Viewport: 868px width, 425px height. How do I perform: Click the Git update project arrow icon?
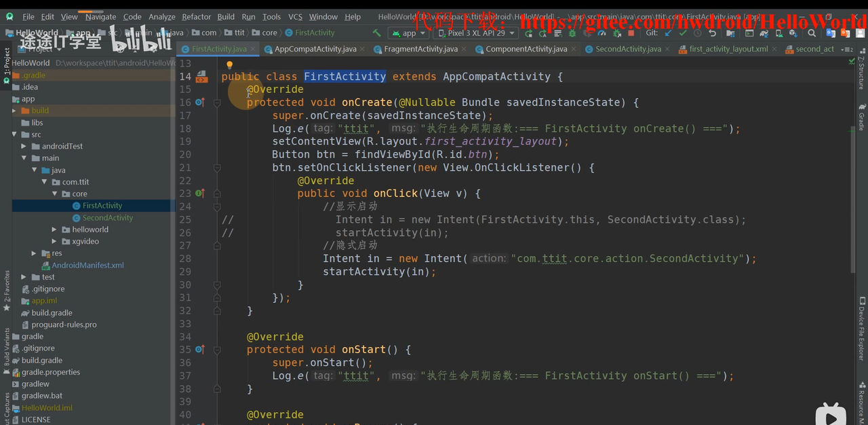pos(668,33)
